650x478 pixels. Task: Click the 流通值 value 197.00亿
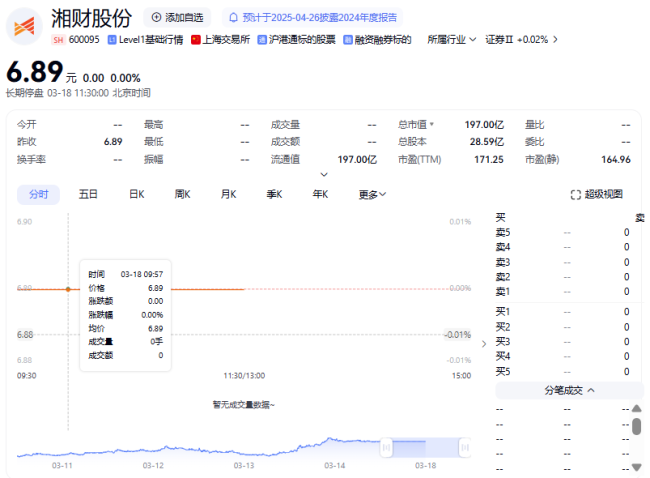(x=357, y=160)
